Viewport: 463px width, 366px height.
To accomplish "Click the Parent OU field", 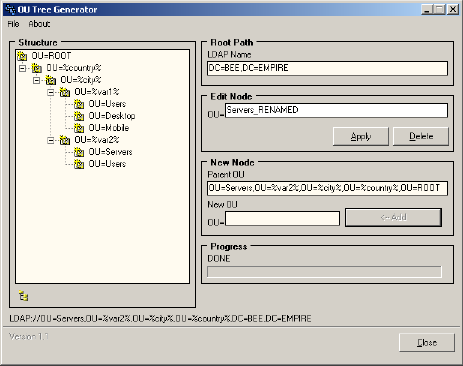I will tap(327, 188).
